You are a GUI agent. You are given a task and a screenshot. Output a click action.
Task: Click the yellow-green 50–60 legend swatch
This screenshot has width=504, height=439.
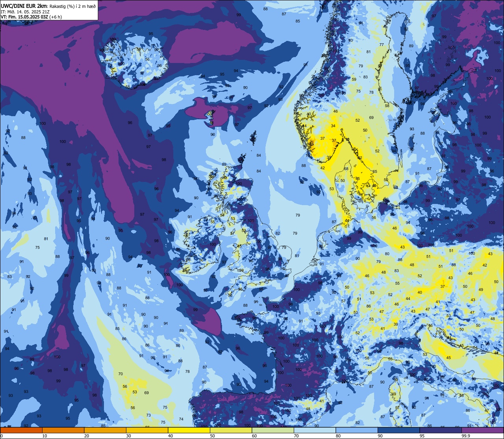click(x=231, y=430)
